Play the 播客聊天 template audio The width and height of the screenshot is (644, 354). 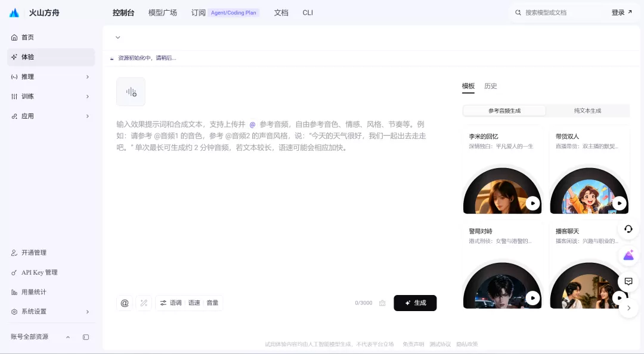click(619, 297)
